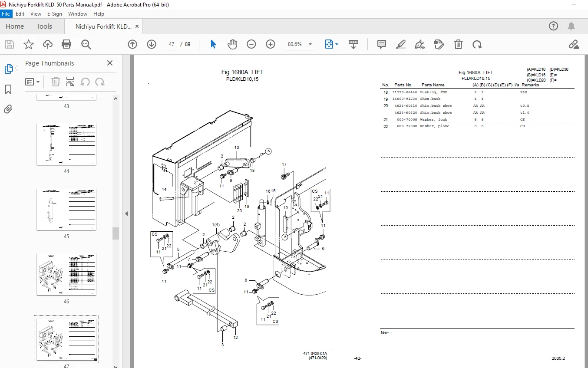Select the Nichiyu Forklift document tab

[103, 26]
